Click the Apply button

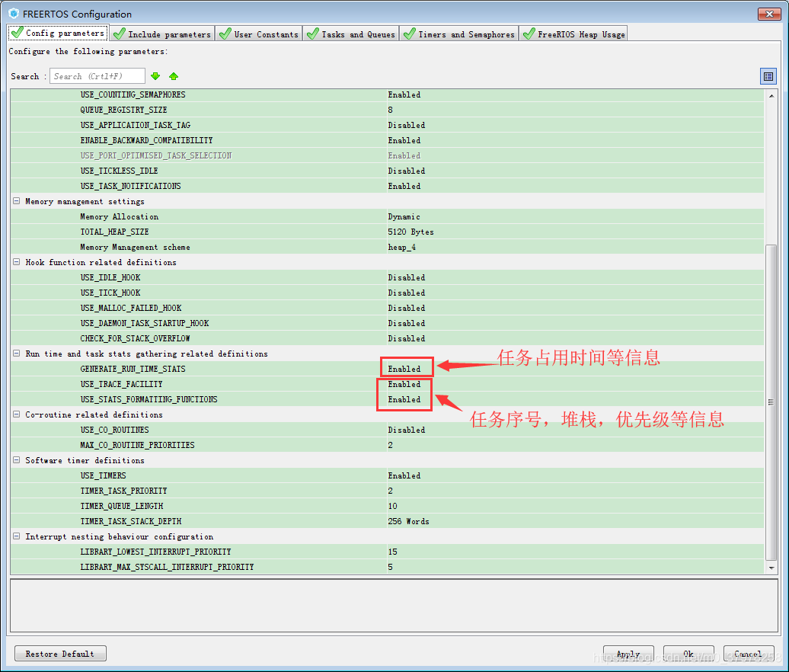click(628, 654)
